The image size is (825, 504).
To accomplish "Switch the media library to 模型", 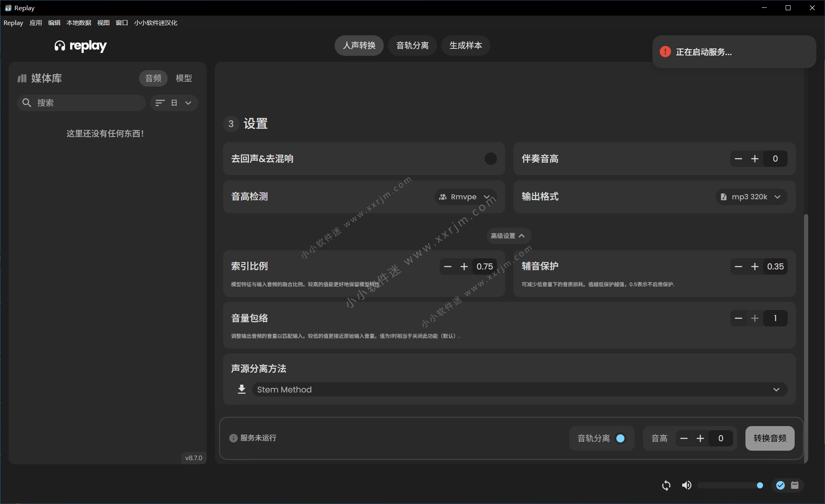I will pyautogui.click(x=184, y=78).
